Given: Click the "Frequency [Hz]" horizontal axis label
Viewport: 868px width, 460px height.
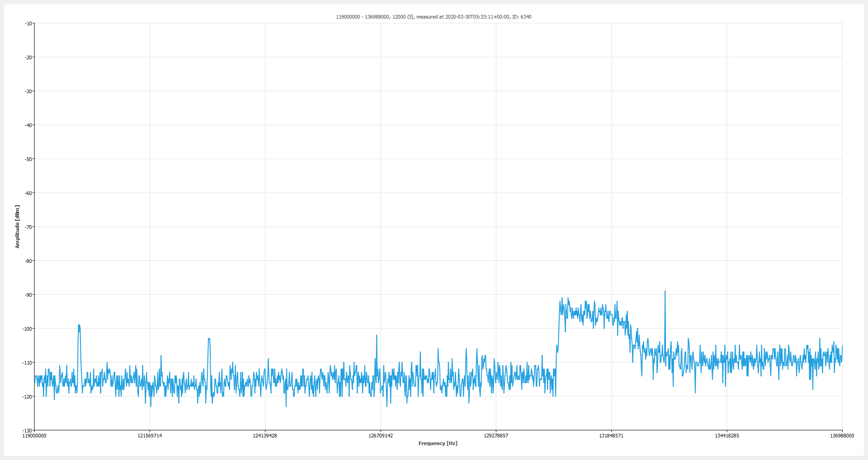Looking at the screenshot, I should coord(438,443).
